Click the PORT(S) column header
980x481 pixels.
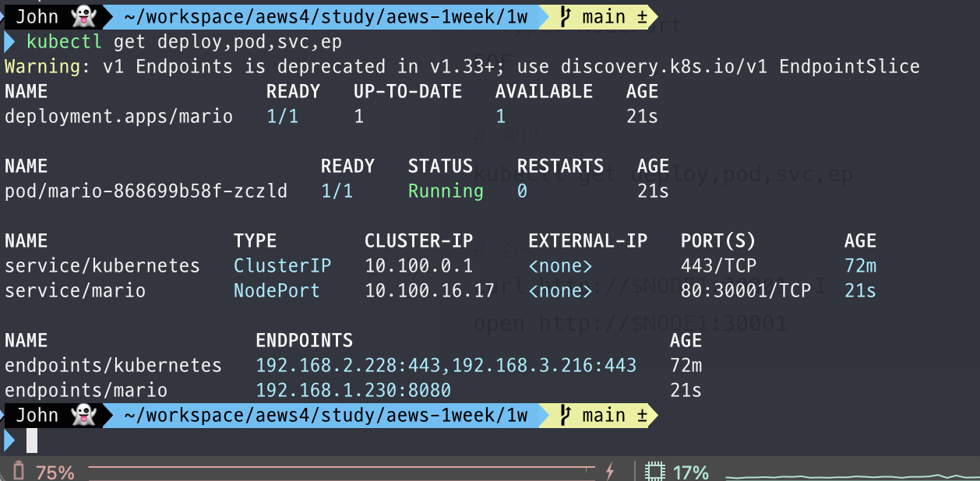point(718,240)
